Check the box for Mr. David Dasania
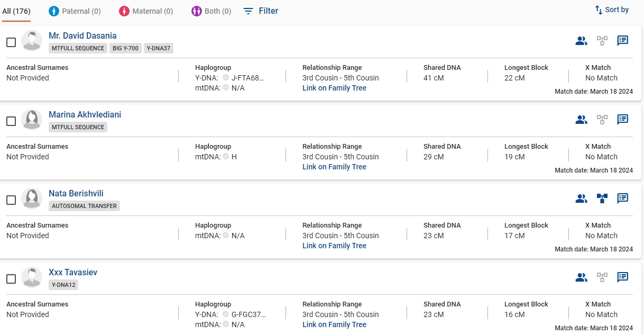 11,42
